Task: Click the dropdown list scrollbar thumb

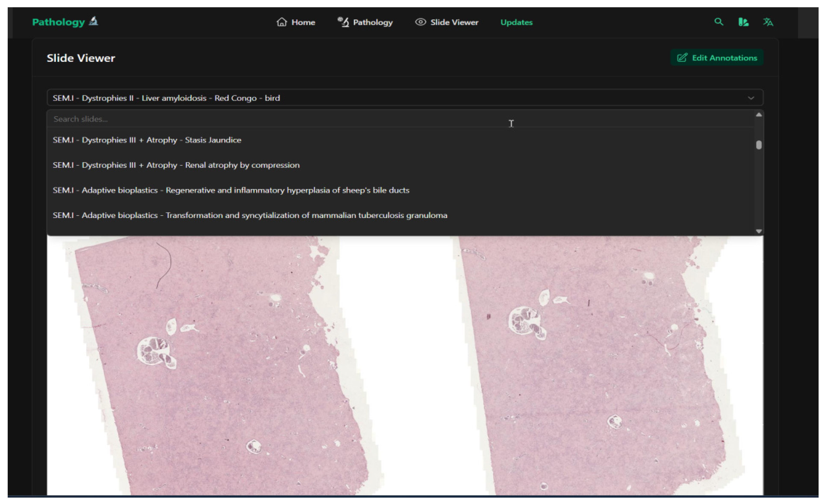Action: pos(759,145)
